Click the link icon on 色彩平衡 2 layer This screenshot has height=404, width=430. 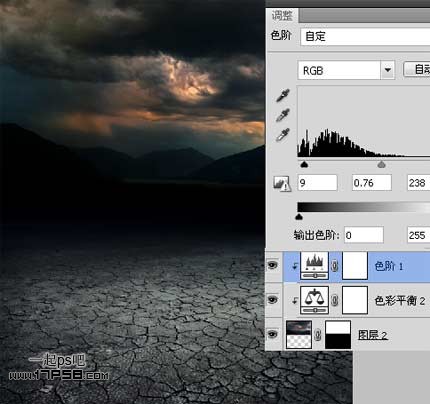point(335,301)
